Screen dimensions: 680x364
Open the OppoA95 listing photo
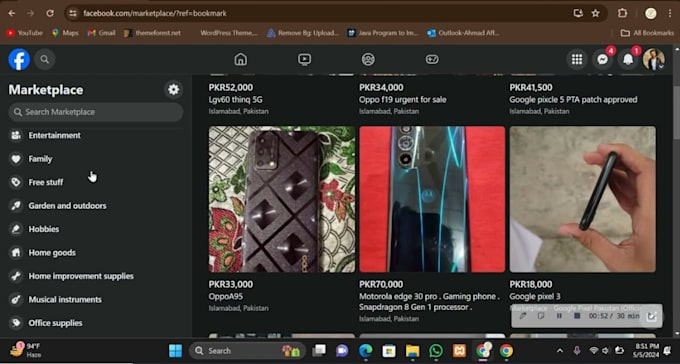pos(282,199)
